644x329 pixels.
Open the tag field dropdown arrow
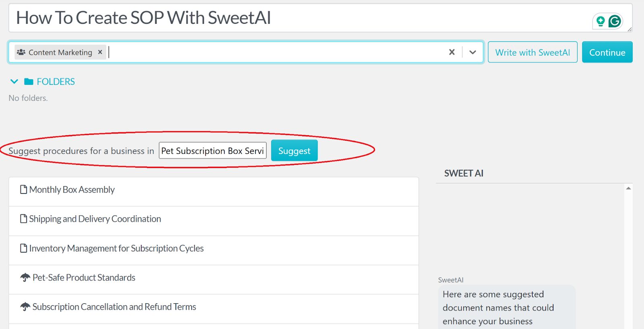[473, 52]
